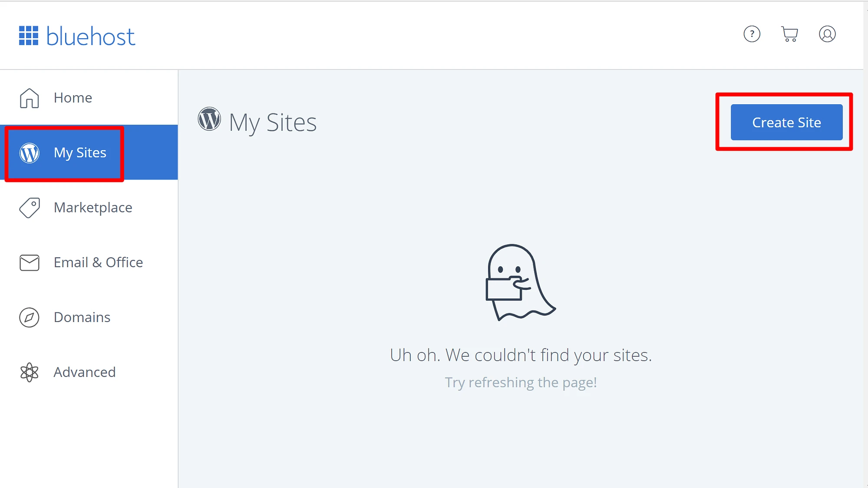
Task: Click the Advanced navigation link
Action: [85, 372]
